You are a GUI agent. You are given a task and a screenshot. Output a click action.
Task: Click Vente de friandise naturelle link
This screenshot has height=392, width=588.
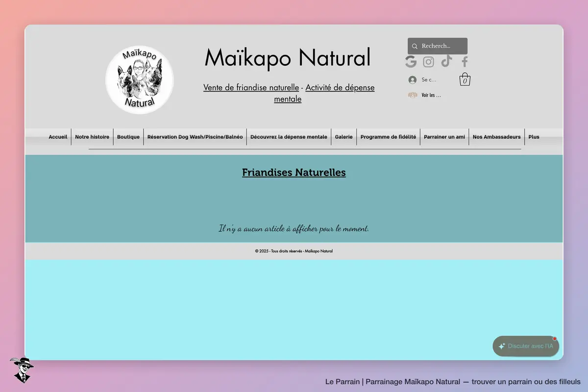[251, 87]
